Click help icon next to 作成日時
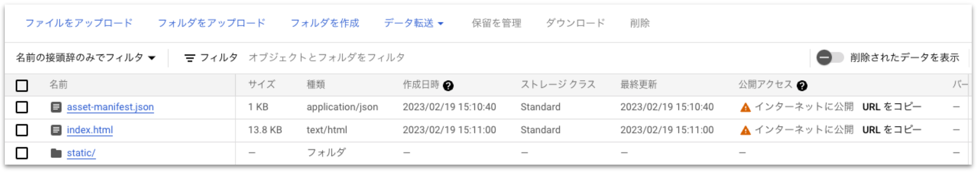This screenshot has width=980, height=173. point(448,86)
